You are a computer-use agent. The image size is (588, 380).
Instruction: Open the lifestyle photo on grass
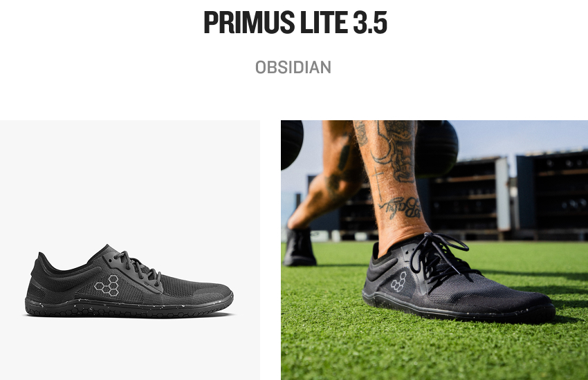click(x=434, y=250)
